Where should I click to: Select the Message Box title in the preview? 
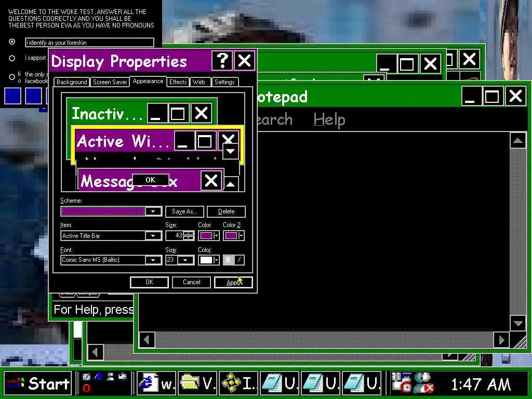139,180
